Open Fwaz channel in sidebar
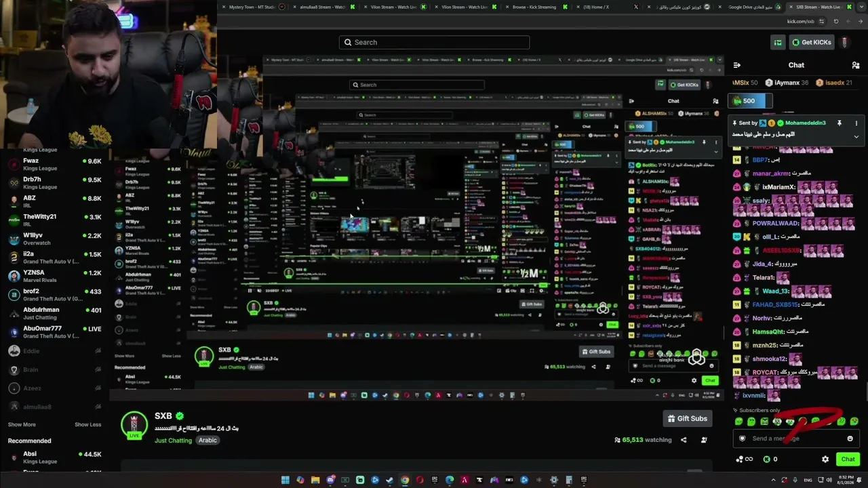This screenshot has width=868, height=488. pos(54,164)
